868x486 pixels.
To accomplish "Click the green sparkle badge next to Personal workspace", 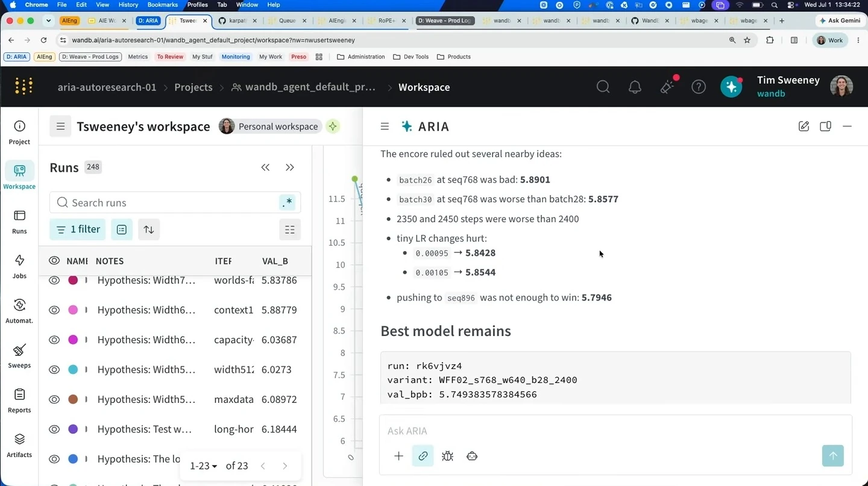I will coord(333,126).
